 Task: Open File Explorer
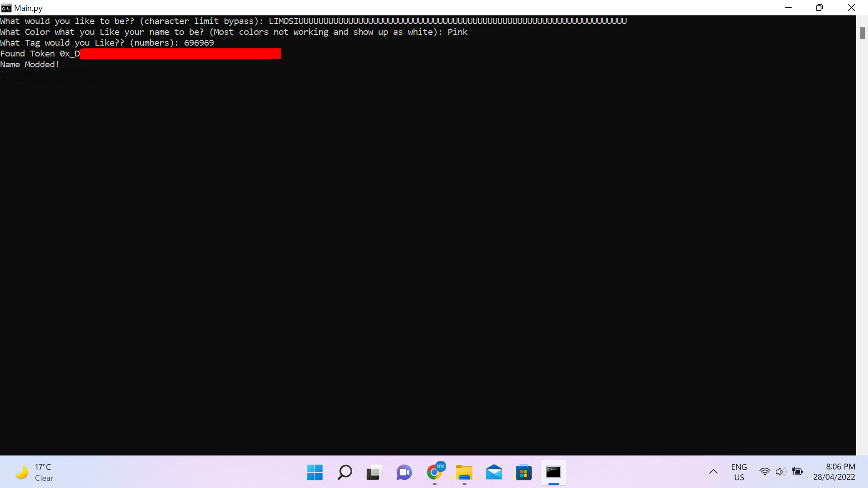(464, 472)
